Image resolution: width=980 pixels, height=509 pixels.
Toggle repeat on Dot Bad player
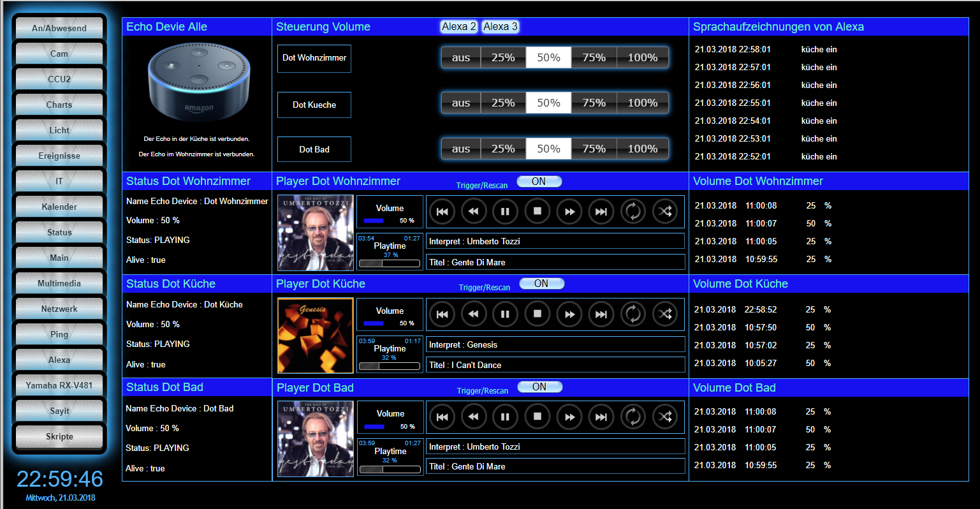coord(633,417)
